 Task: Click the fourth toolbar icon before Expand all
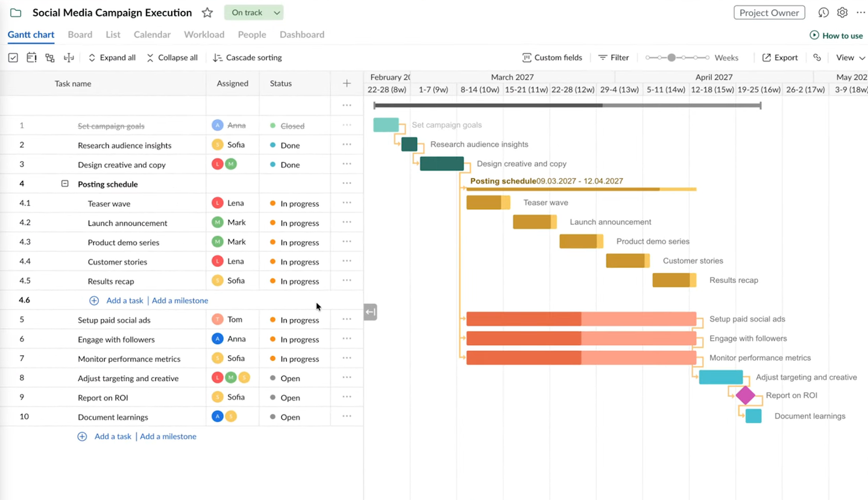pos(69,58)
